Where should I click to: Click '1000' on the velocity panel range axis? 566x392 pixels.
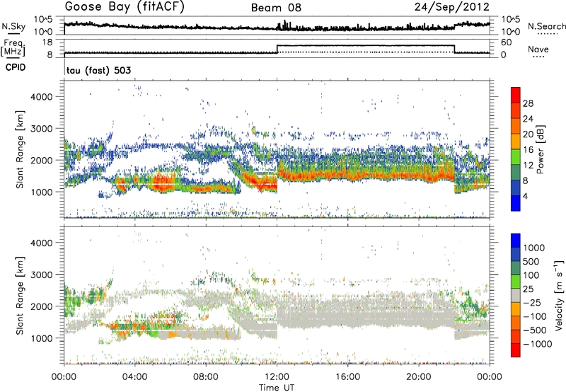[x=42, y=338]
